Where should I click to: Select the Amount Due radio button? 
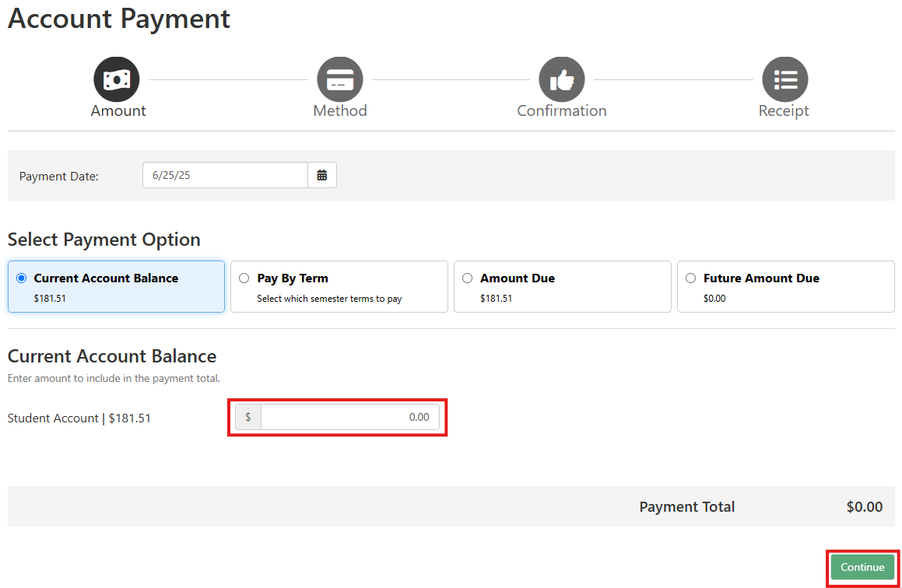click(468, 278)
